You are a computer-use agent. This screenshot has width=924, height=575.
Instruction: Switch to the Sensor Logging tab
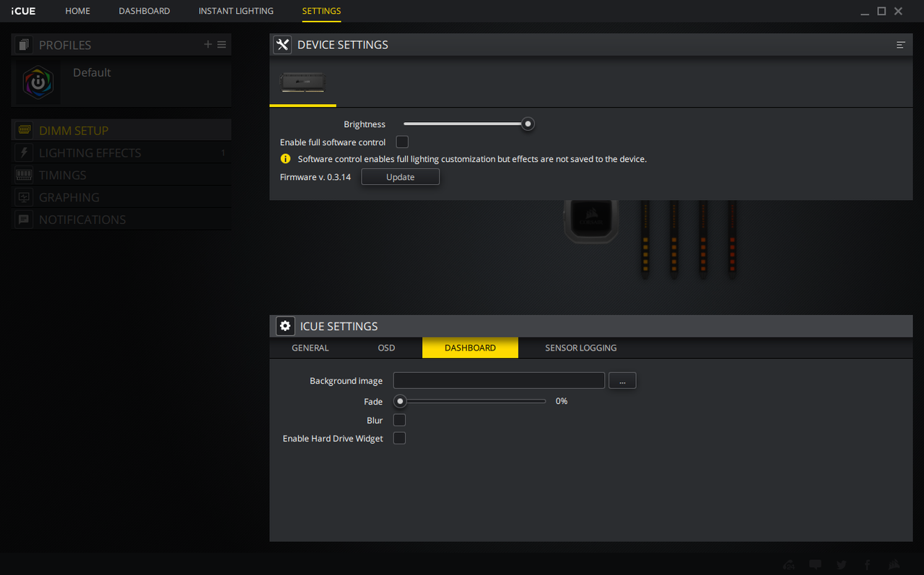(581, 347)
